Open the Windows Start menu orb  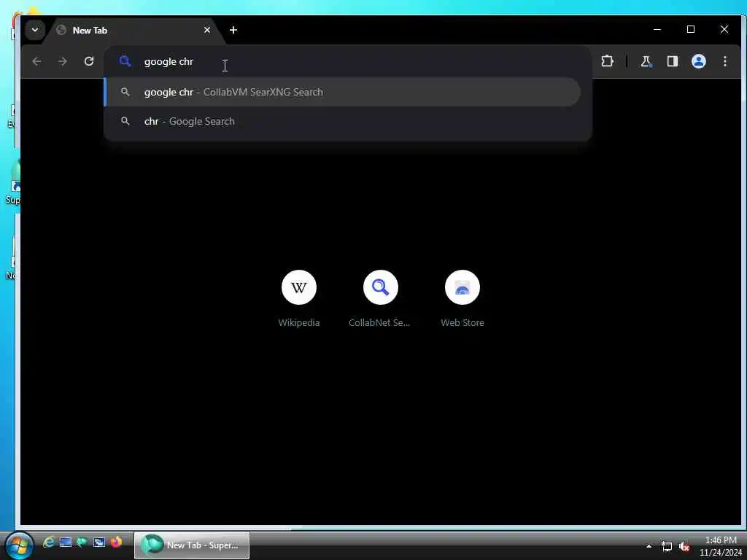18,545
